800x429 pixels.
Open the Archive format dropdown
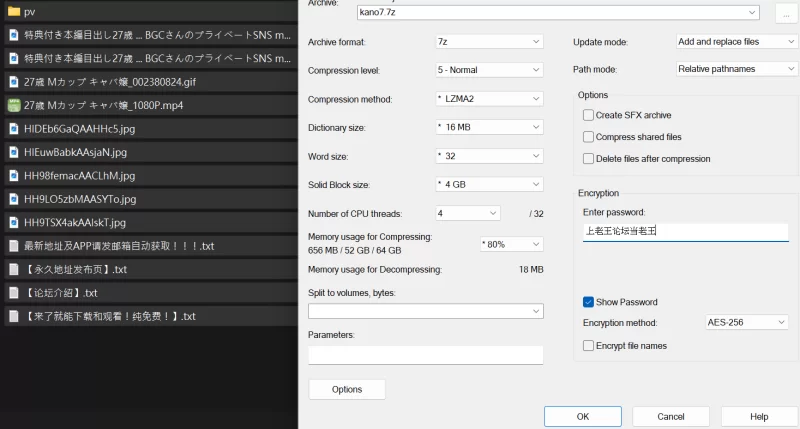[489, 42]
